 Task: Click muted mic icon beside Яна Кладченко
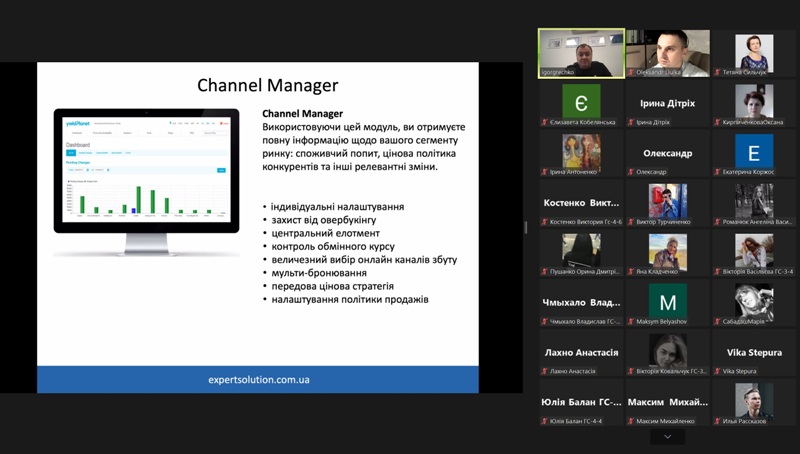(631, 272)
